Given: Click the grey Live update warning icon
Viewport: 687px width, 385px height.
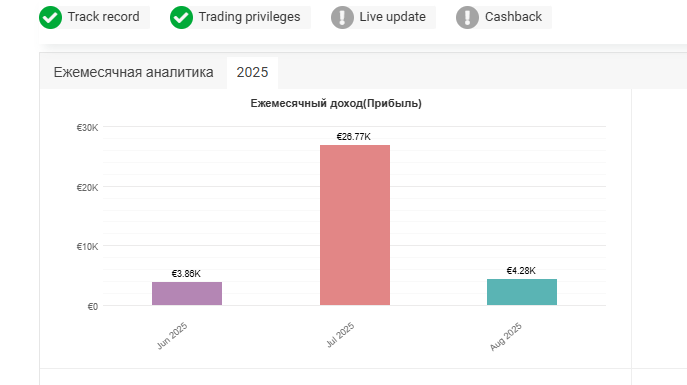Looking at the screenshot, I should pyautogui.click(x=342, y=18).
